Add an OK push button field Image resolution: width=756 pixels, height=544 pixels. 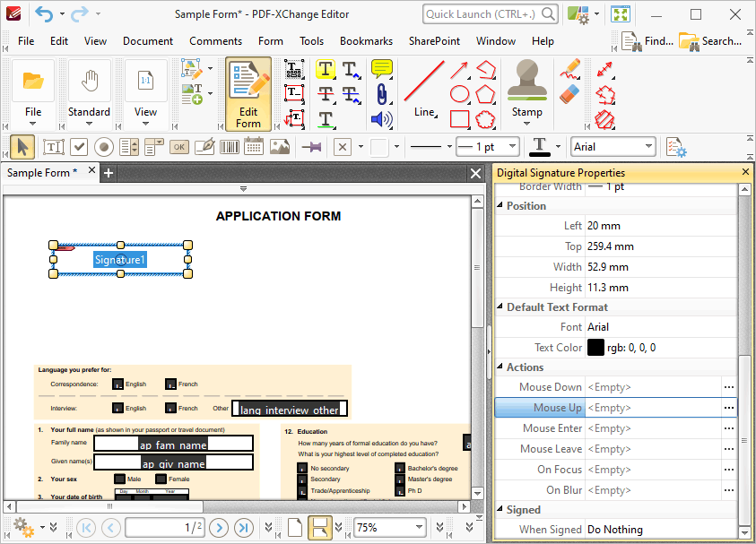click(179, 147)
